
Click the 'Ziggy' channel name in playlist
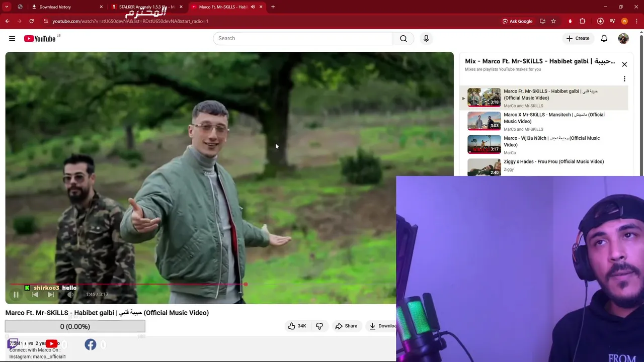click(509, 169)
